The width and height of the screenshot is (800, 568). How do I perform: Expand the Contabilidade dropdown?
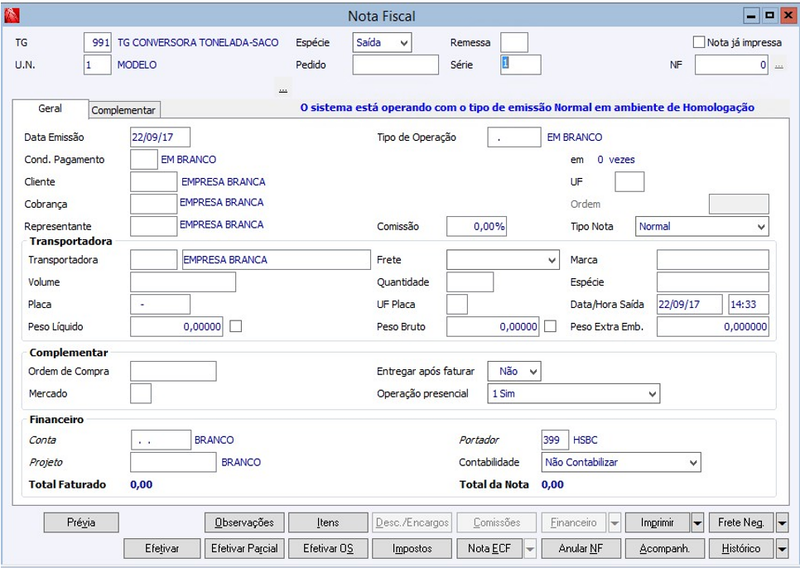pos(621,462)
